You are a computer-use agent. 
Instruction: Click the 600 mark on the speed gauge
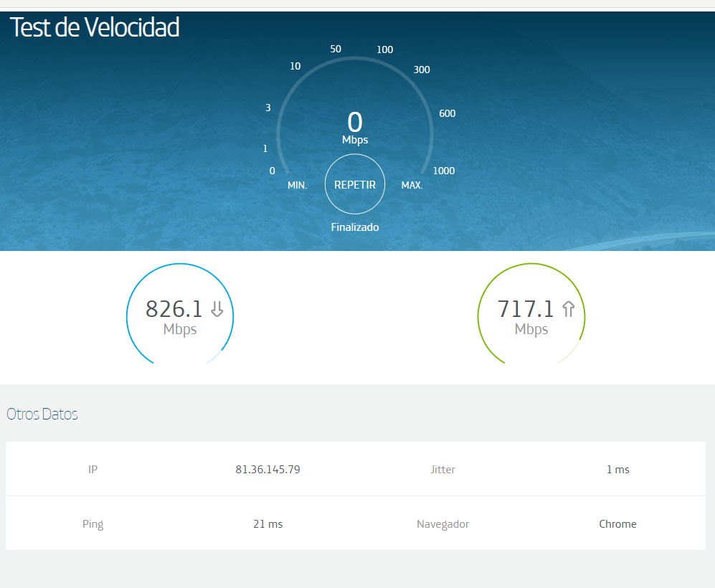(x=448, y=113)
